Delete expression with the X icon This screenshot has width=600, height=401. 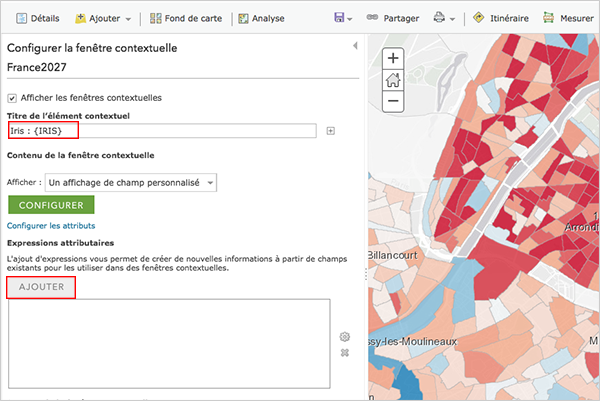coord(345,353)
